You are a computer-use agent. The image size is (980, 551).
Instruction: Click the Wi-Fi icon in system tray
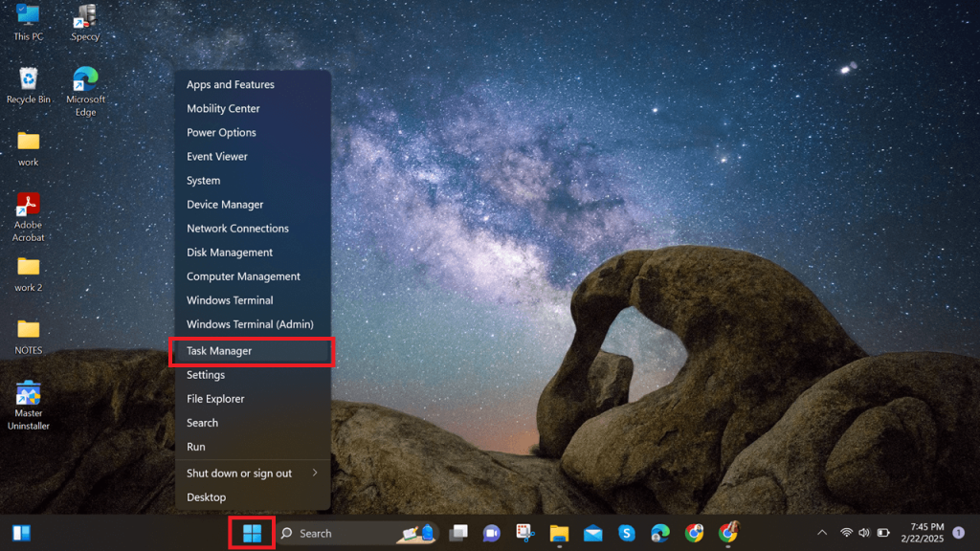[846, 533]
